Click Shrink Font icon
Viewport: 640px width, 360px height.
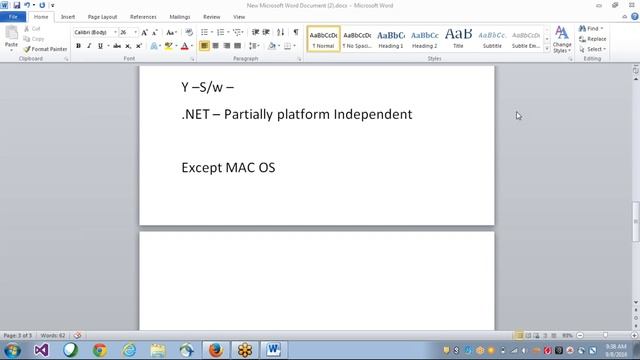pyautogui.click(x=155, y=32)
